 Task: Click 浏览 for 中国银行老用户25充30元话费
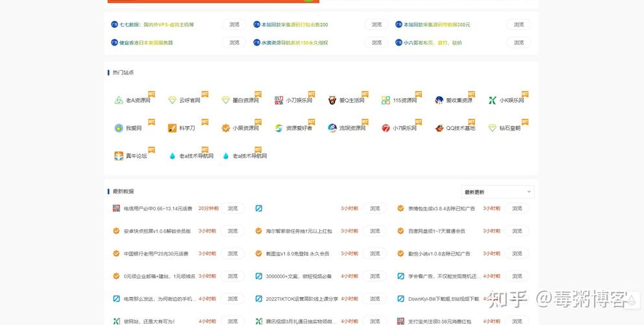pyautogui.click(x=233, y=254)
